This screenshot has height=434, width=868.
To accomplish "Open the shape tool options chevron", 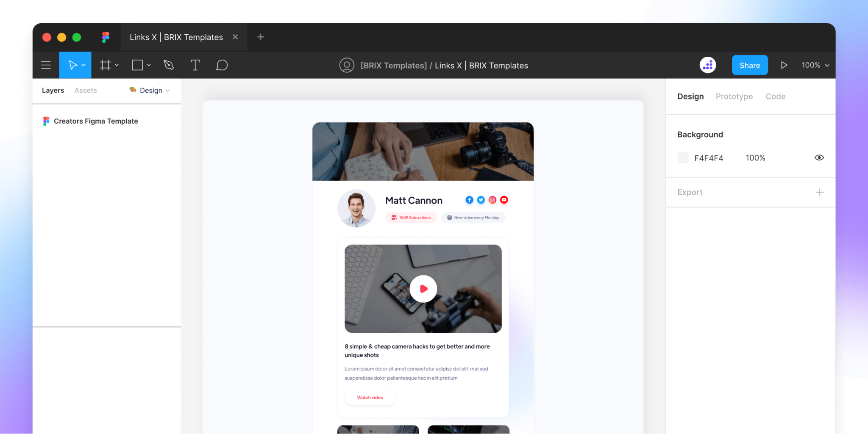I will pos(148,65).
